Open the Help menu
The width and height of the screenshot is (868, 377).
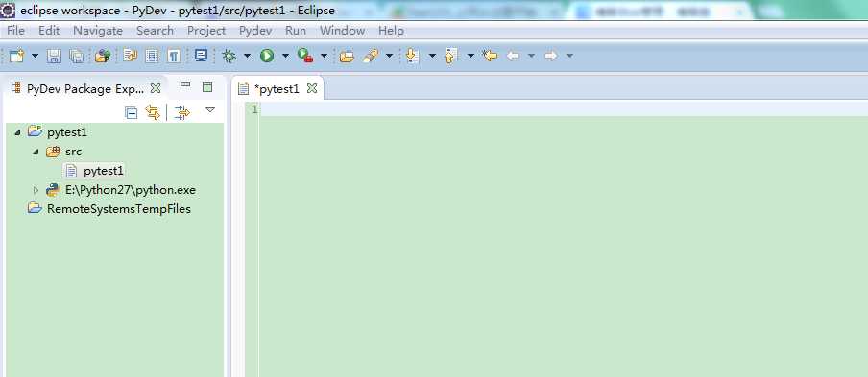(x=391, y=31)
